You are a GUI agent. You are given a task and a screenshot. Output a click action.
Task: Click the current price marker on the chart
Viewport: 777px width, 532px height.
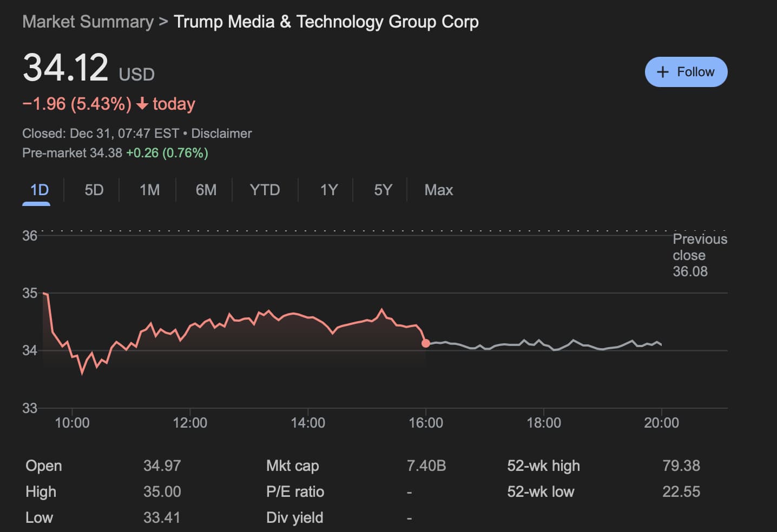(426, 343)
